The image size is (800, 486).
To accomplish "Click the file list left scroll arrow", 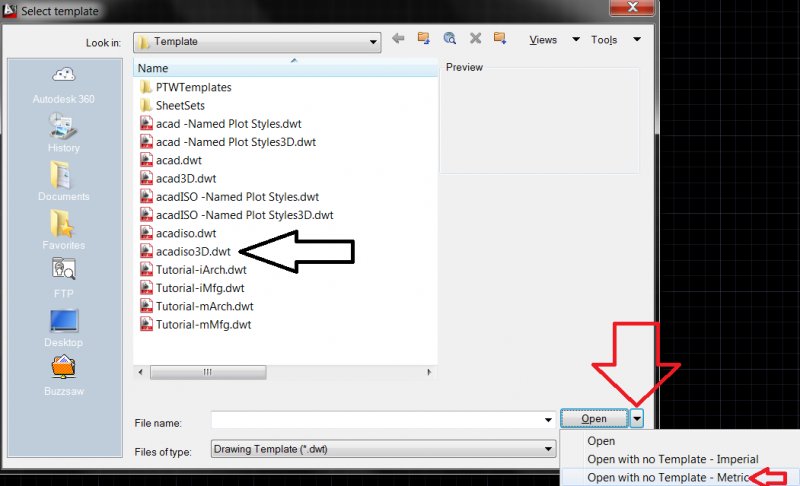I will click(x=141, y=372).
